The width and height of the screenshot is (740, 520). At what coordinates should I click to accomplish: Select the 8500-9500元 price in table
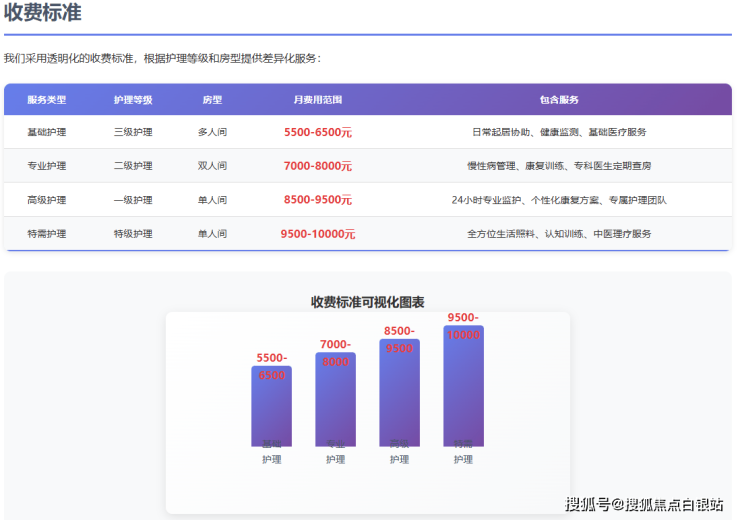(317, 200)
